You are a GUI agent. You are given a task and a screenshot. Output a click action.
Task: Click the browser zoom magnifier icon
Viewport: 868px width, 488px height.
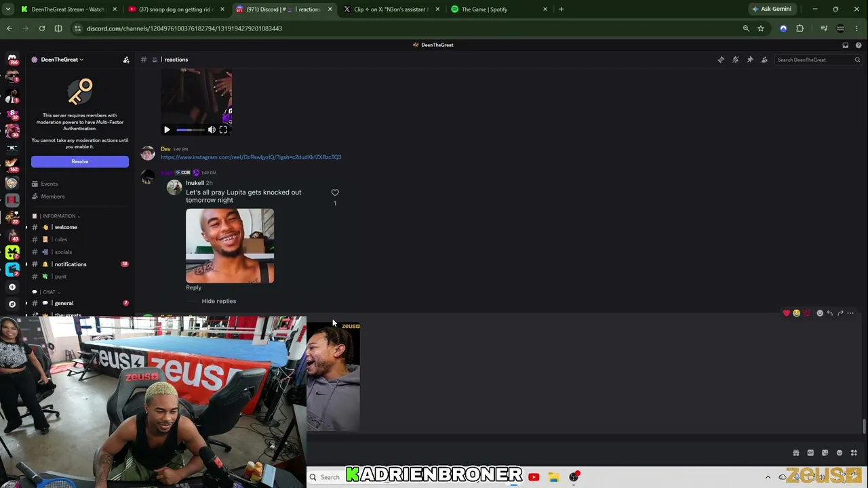click(x=746, y=28)
